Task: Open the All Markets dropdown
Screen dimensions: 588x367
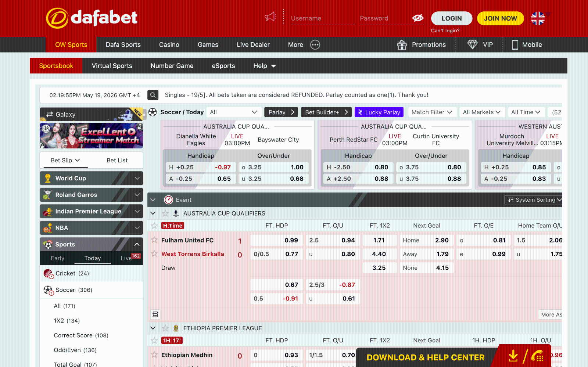Action: click(x=482, y=112)
